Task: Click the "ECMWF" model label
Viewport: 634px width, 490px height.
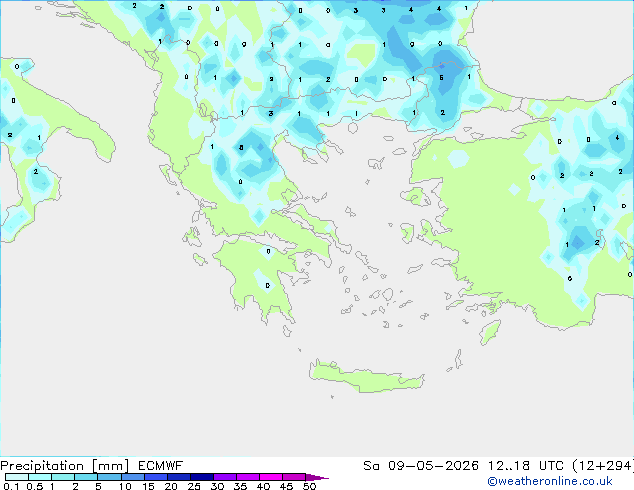Action: pyautogui.click(x=161, y=466)
